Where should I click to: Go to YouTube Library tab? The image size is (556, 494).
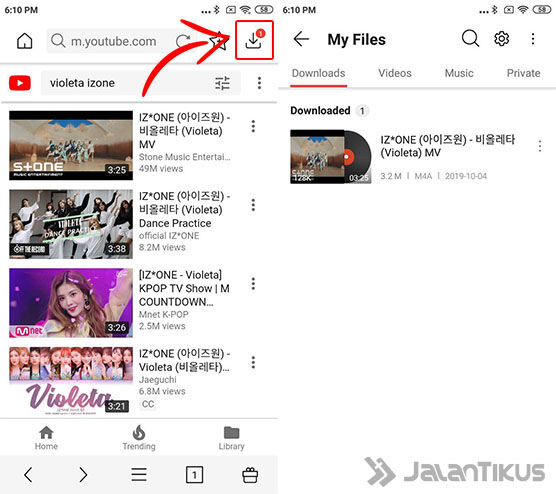point(232,438)
